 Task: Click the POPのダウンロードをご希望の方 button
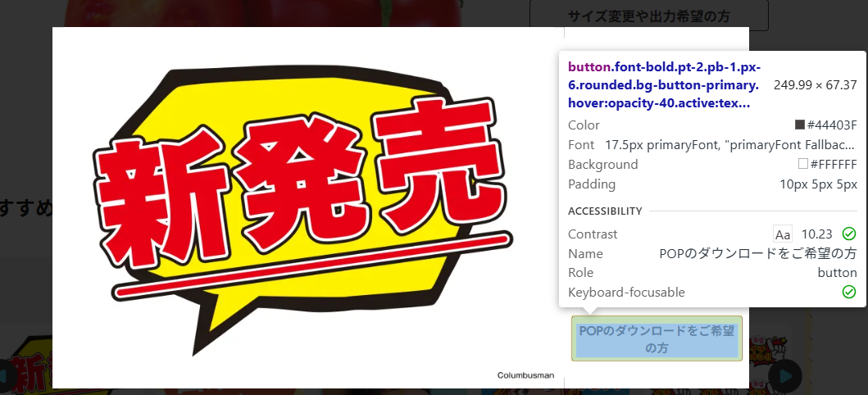[657, 338]
